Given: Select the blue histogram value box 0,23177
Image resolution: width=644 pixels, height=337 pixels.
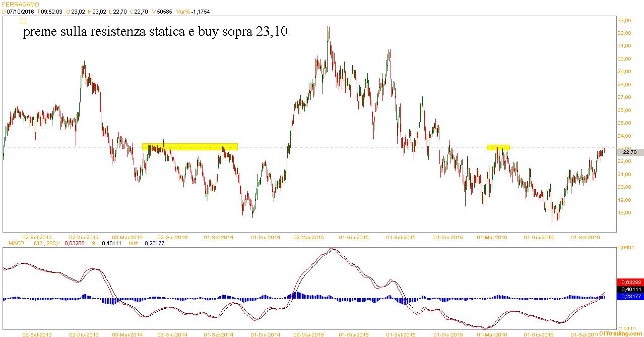Looking at the screenshot, I should [x=630, y=297].
